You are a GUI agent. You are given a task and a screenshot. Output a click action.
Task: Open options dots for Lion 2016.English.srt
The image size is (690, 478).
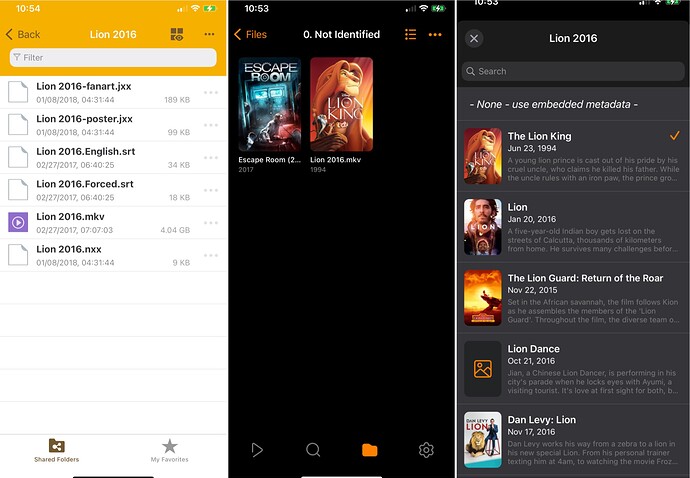pyautogui.click(x=211, y=158)
